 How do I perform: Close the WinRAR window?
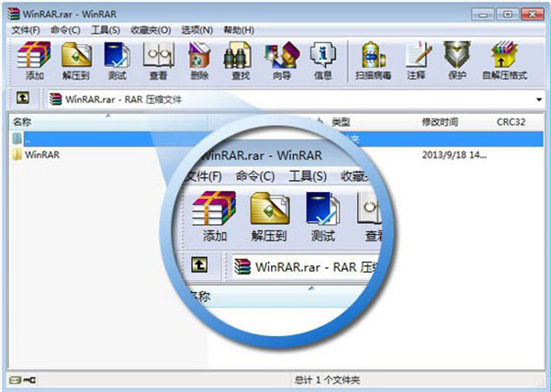(532, 15)
